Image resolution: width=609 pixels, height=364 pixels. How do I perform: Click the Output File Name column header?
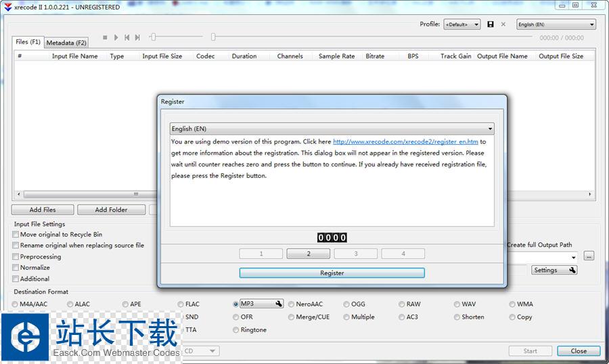(502, 56)
